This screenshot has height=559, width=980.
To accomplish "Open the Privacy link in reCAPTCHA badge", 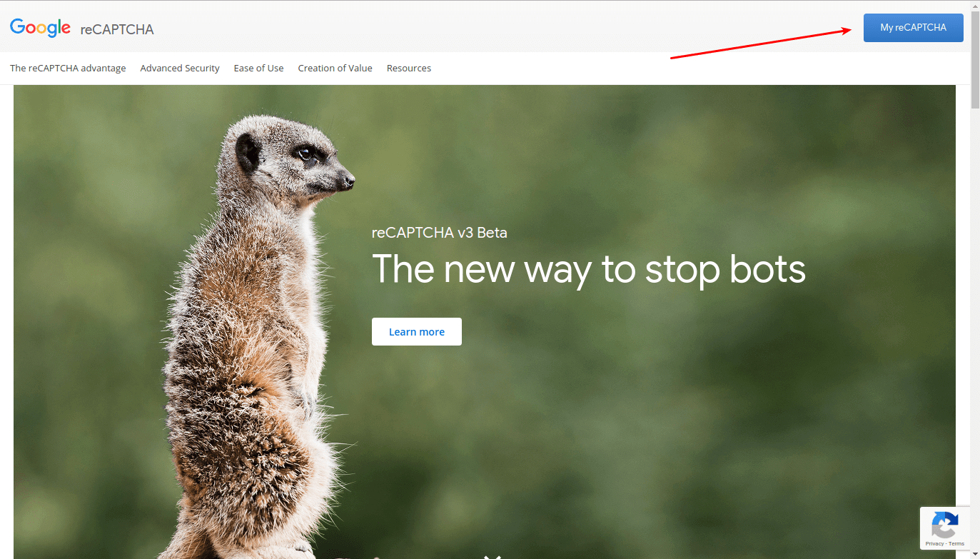I will [934, 544].
